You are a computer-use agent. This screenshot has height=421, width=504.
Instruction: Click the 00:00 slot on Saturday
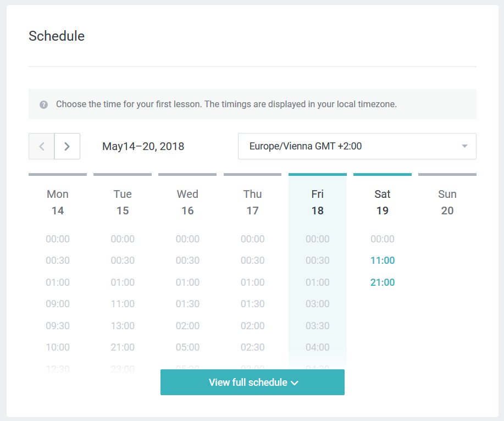pyautogui.click(x=383, y=239)
